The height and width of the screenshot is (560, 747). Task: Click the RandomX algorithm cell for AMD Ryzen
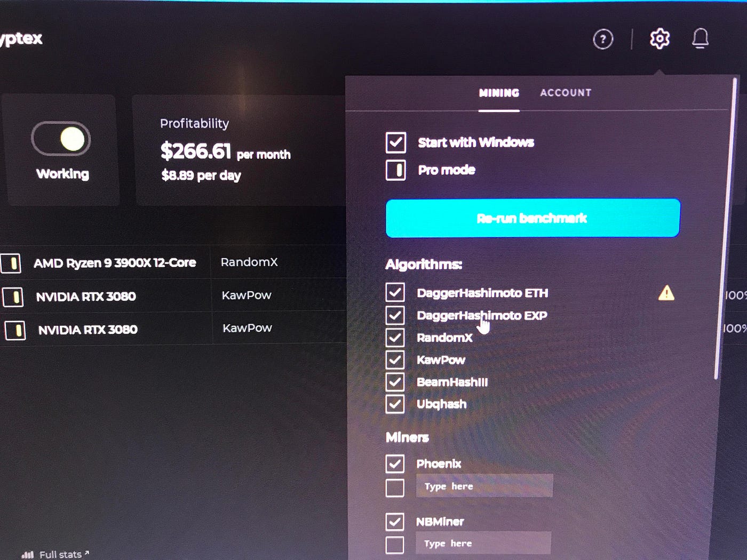click(x=249, y=262)
